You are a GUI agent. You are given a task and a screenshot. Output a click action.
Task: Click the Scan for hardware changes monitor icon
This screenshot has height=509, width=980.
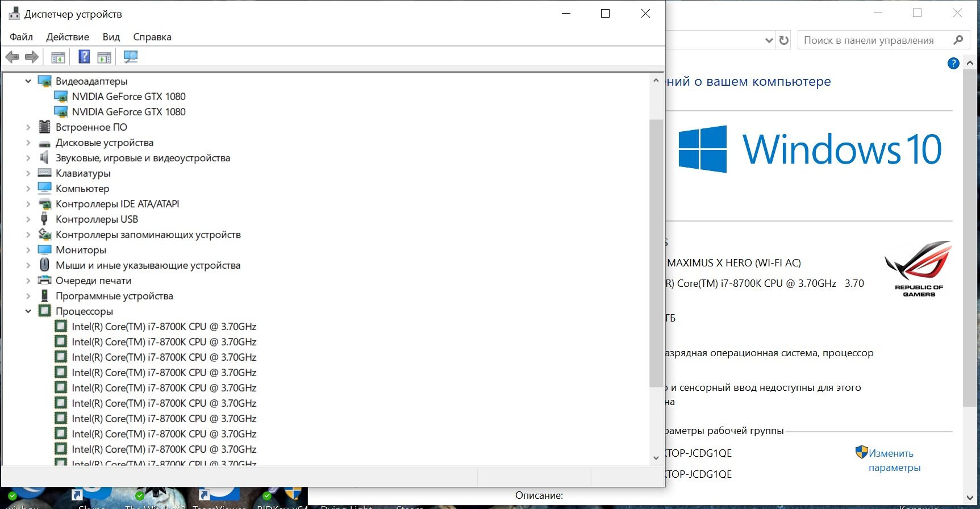point(131,56)
